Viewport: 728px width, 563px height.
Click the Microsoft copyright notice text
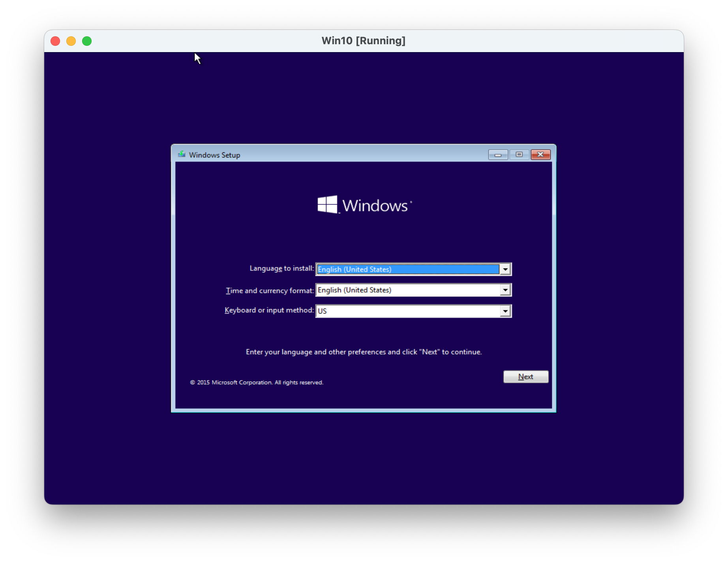(257, 383)
